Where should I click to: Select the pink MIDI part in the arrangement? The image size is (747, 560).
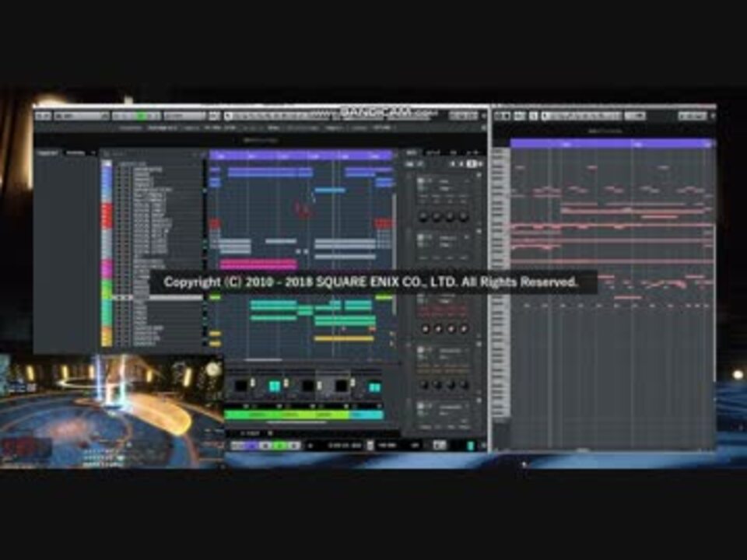point(258,264)
